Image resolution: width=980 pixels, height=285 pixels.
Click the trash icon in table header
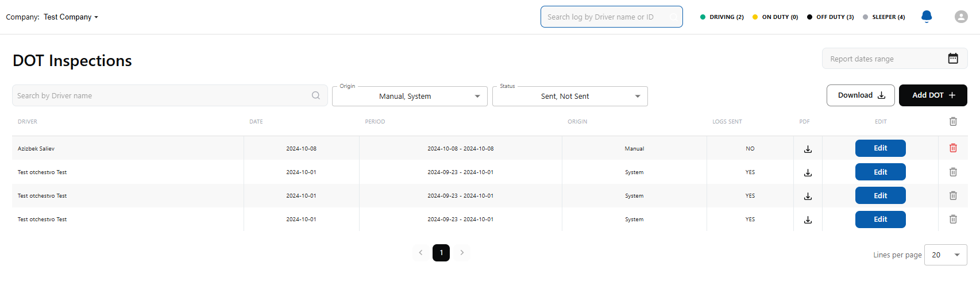tap(953, 121)
